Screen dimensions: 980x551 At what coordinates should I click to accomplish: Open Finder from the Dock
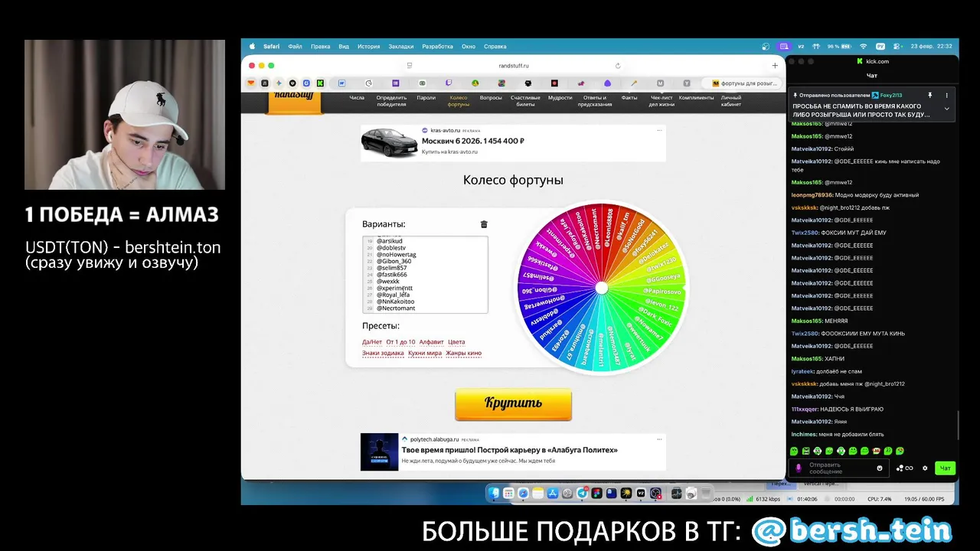click(x=494, y=494)
